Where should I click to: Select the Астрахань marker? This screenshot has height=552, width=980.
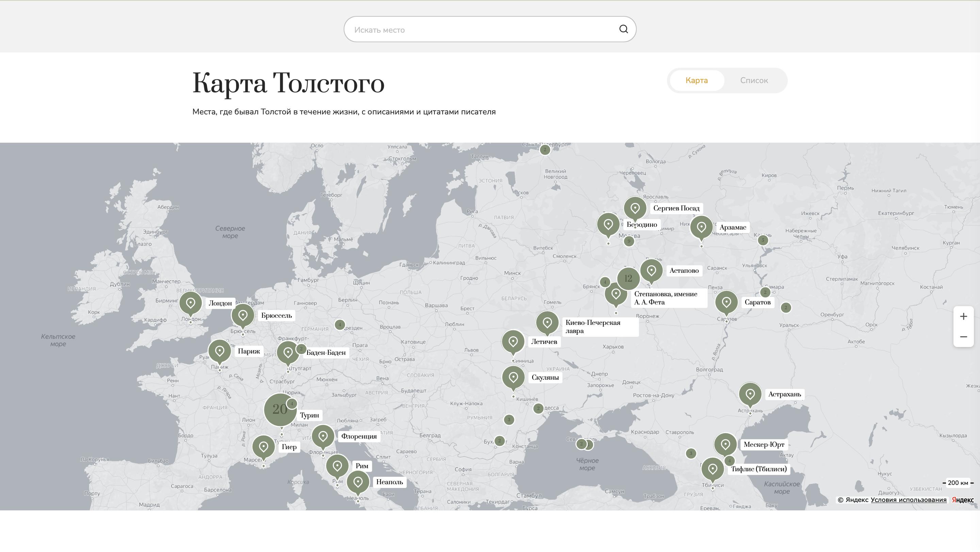pyautogui.click(x=750, y=394)
